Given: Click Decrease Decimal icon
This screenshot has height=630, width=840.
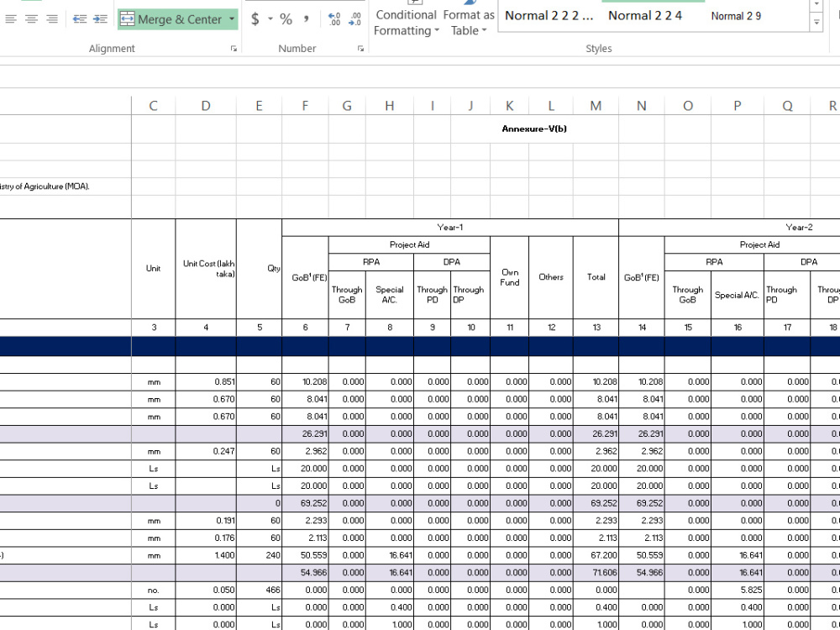Looking at the screenshot, I should [x=355, y=19].
